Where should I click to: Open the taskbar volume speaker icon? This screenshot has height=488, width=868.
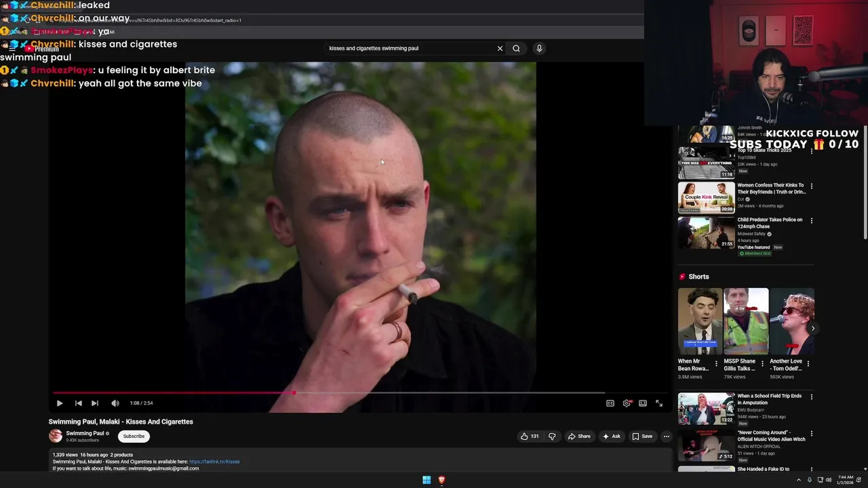[829, 480]
